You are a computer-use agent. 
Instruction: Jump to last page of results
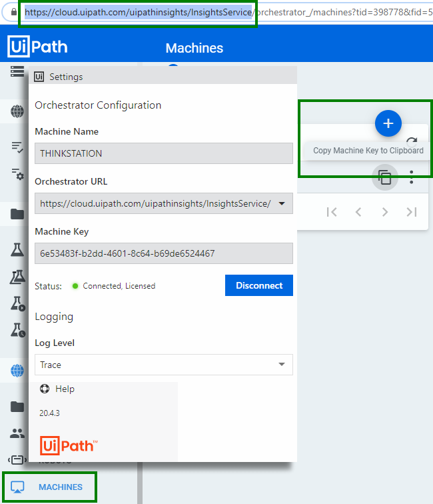point(412,212)
